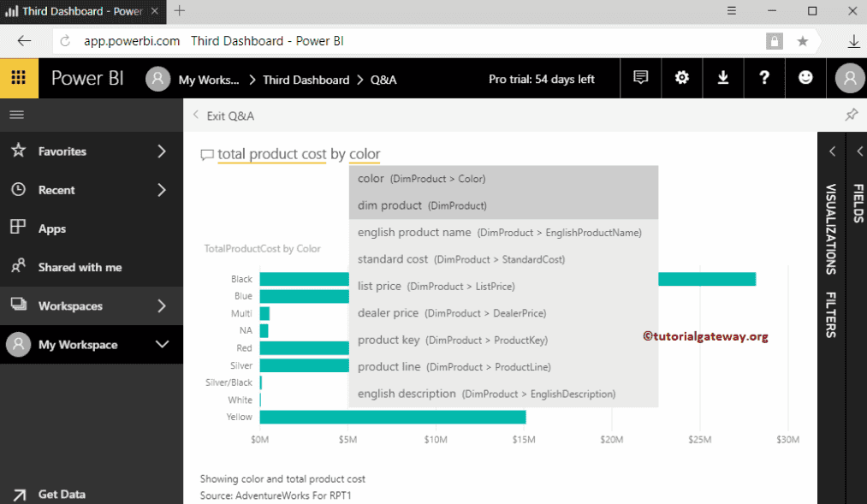Open Power BI help with the question mark icon
The width and height of the screenshot is (867, 504).
click(x=763, y=78)
